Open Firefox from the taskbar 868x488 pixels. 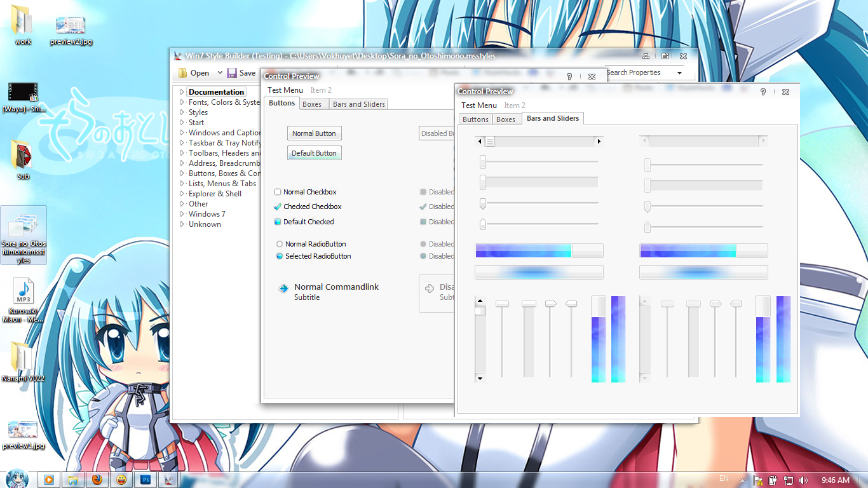(x=97, y=480)
